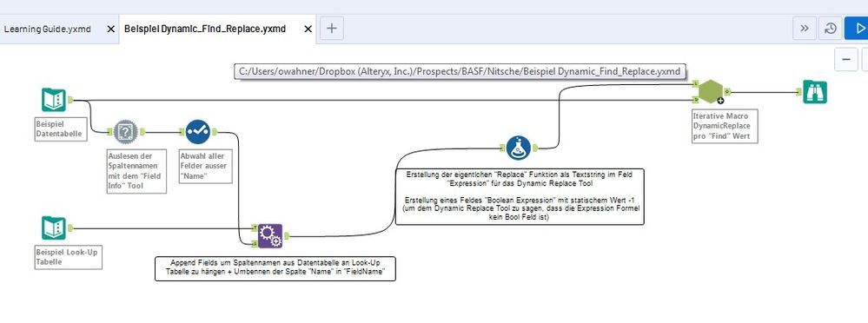Open the workflow history clock icon
The image size is (868, 323).
831,29
